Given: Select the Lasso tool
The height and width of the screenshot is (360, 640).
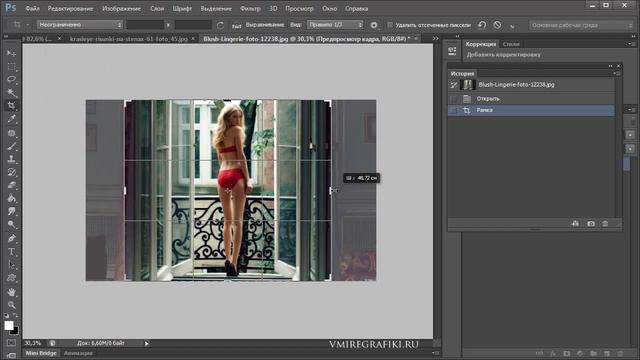Looking at the screenshot, I should tap(11, 79).
